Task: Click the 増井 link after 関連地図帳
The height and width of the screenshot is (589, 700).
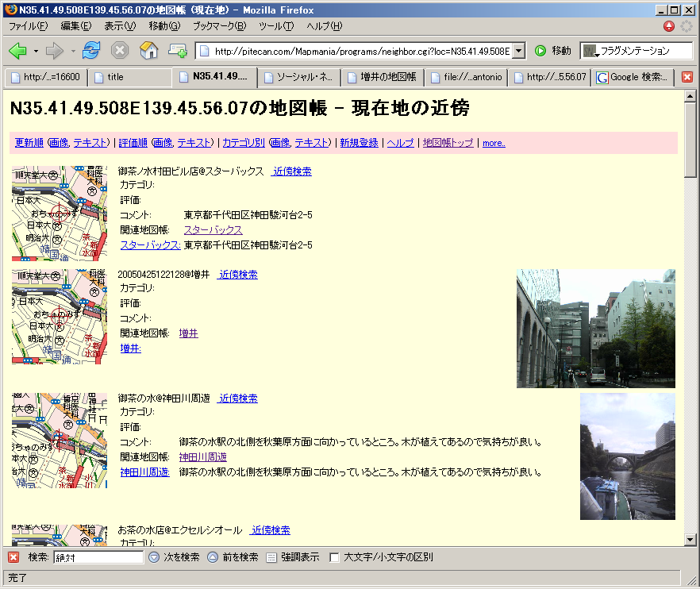Action: click(188, 333)
